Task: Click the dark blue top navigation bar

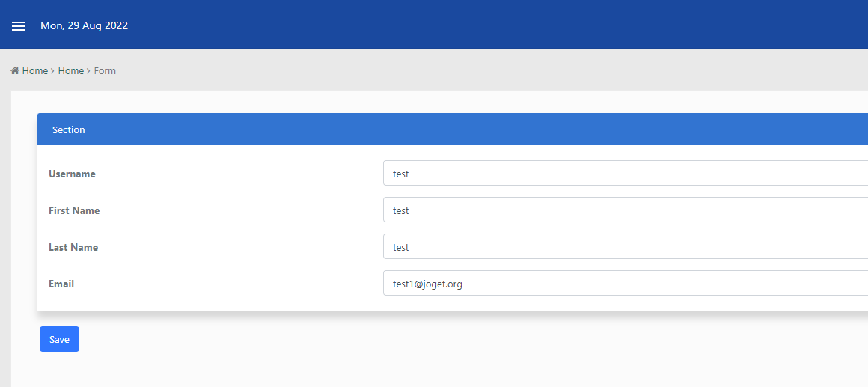Action: (434, 24)
